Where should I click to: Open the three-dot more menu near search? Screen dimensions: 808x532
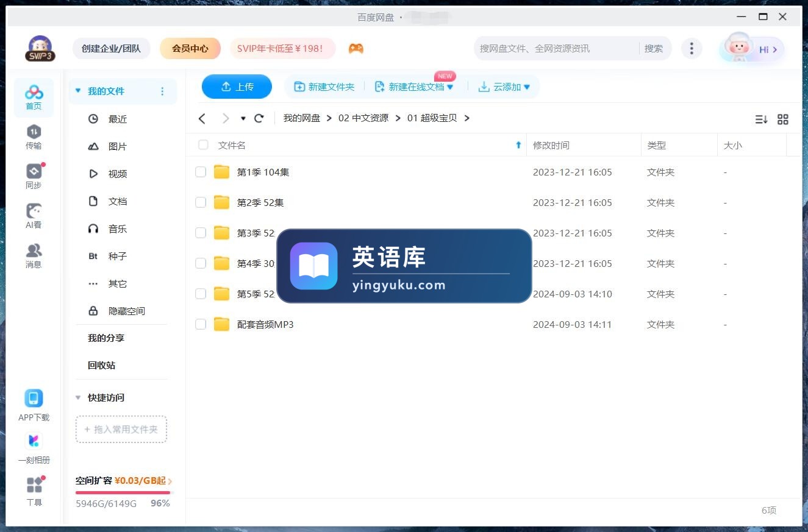[691, 49]
